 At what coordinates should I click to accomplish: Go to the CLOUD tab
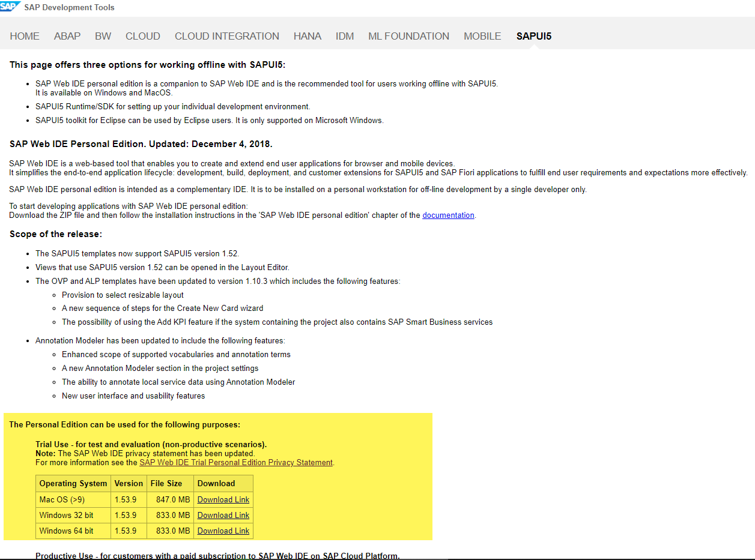click(x=143, y=36)
